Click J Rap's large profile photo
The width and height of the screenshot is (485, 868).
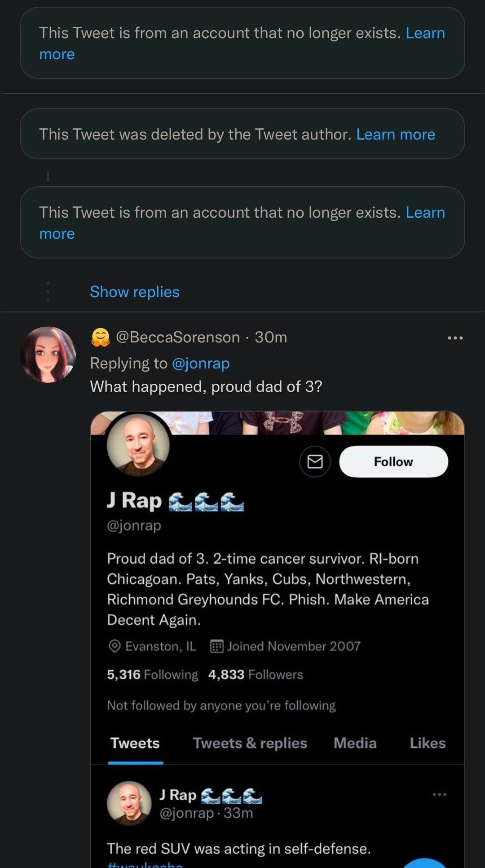pos(138,444)
